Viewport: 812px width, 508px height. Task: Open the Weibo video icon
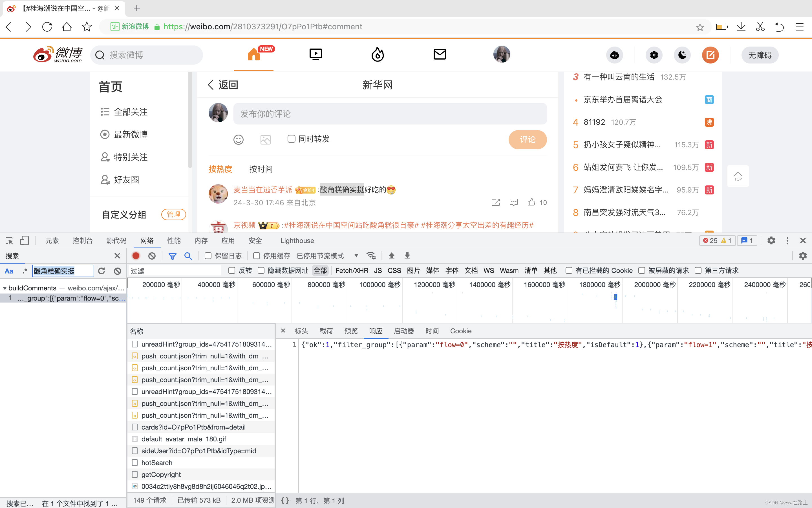pos(315,54)
